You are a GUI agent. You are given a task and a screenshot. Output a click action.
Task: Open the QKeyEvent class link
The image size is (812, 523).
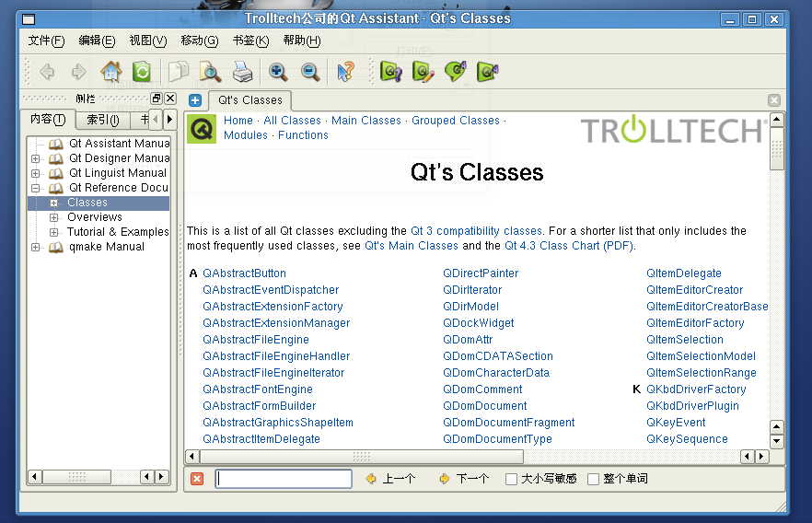pyautogui.click(x=676, y=423)
